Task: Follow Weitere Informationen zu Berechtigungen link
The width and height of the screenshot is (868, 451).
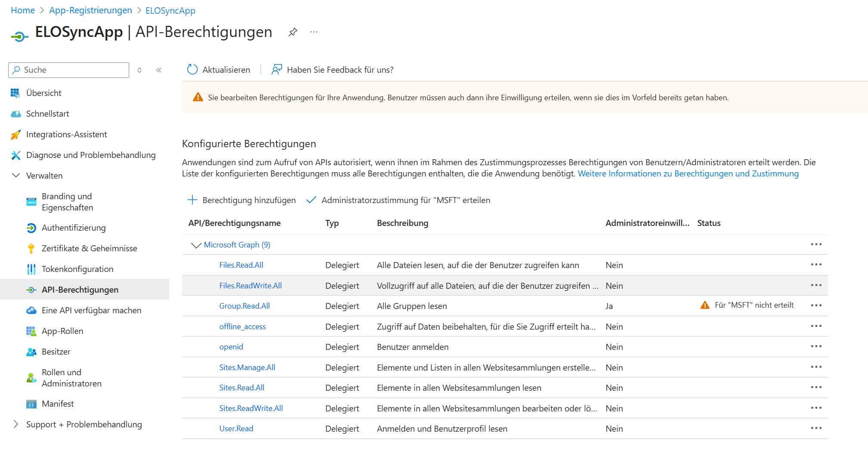Action: 688,173
